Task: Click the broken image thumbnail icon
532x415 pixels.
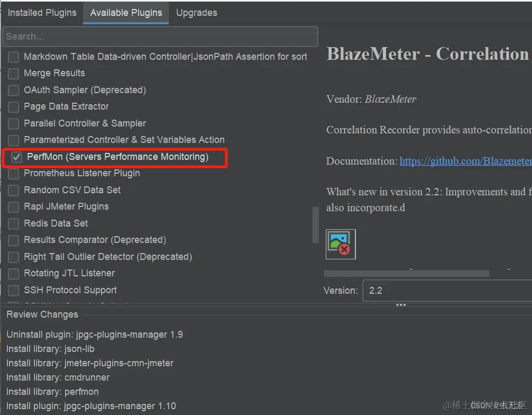Action: point(341,244)
